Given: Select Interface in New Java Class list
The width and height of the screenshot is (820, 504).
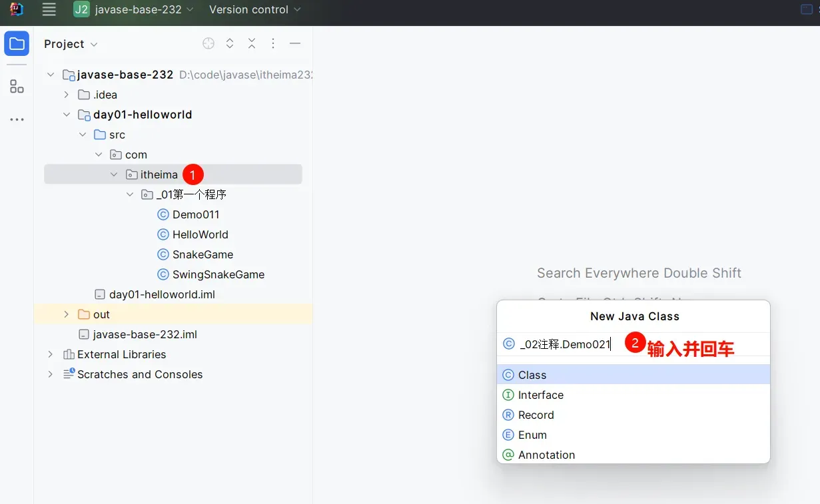Looking at the screenshot, I should pyautogui.click(x=540, y=395).
